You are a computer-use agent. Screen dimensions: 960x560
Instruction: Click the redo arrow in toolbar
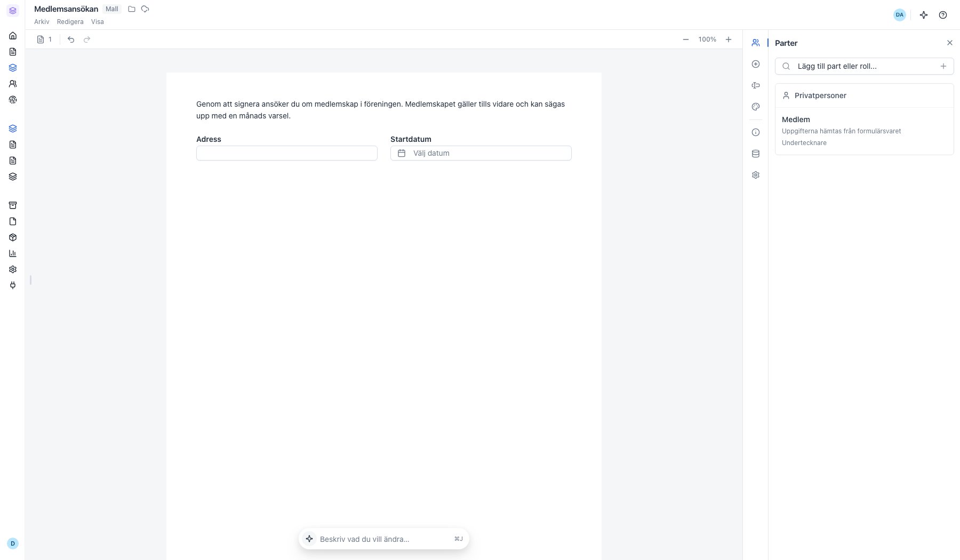[87, 39]
